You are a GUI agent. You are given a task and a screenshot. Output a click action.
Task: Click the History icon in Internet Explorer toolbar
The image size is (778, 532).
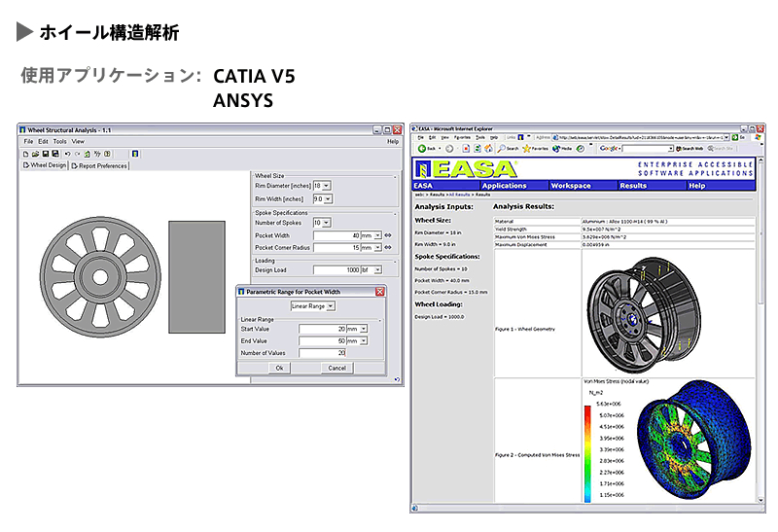[580, 149]
